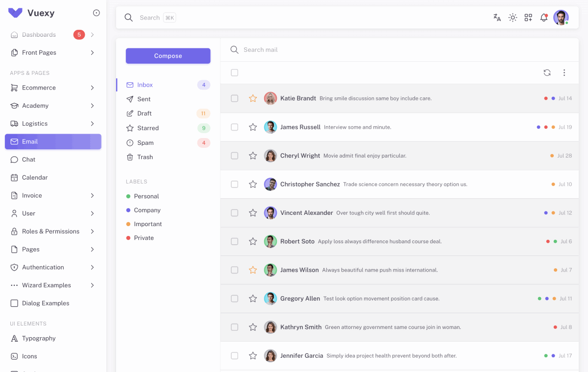Open the shortcuts grid icon
The width and height of the screenshot is (588, 372).
tap(528, 17)
